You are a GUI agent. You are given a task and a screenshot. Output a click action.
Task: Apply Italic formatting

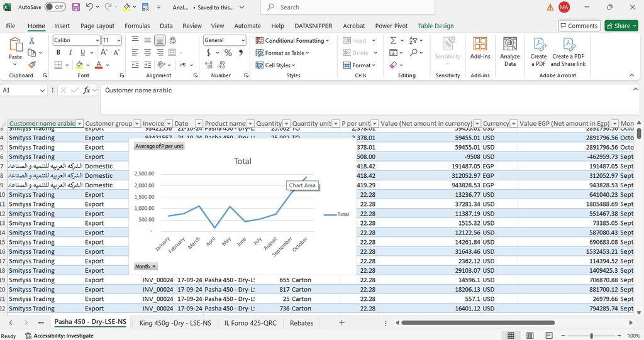70,53
